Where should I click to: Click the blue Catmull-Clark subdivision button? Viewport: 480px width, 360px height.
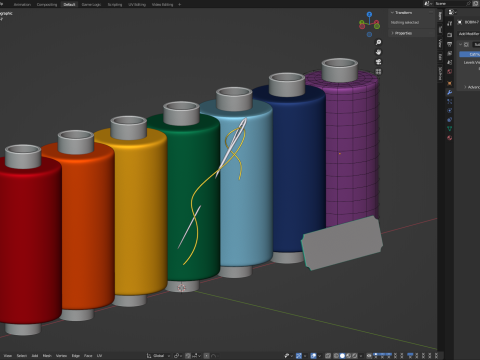470,54
